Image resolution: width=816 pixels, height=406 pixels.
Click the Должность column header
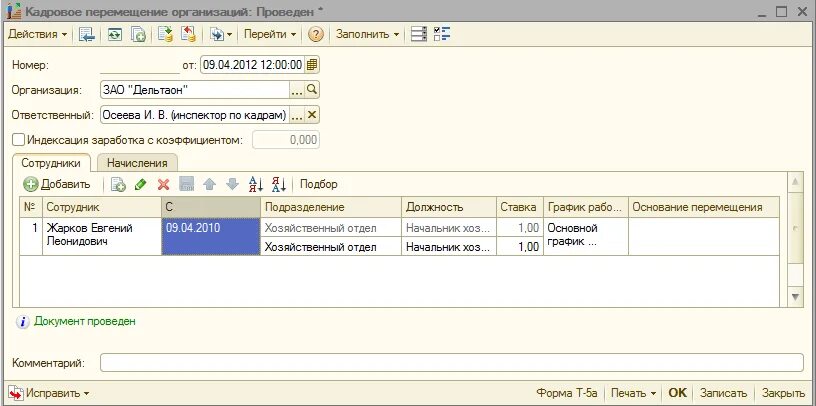point(449,207)
